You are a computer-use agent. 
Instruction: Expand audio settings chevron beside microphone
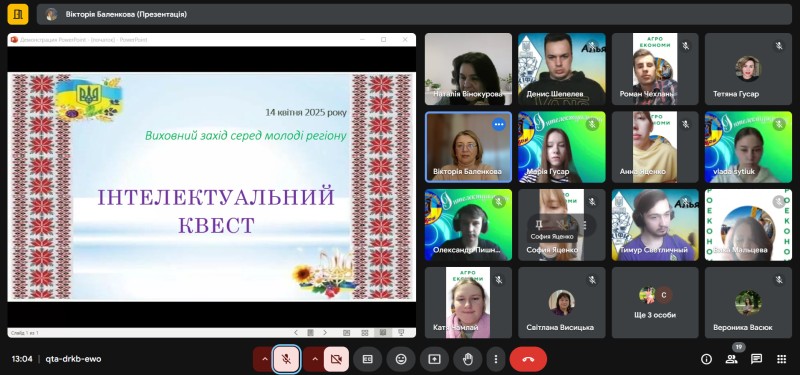(x=264, y=359)
